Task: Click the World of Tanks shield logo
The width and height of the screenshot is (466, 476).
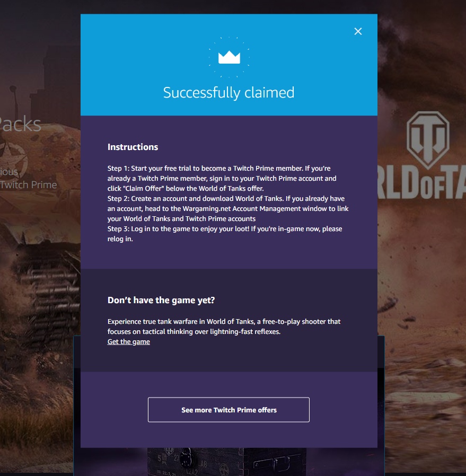Action: [x=428, y=139]
